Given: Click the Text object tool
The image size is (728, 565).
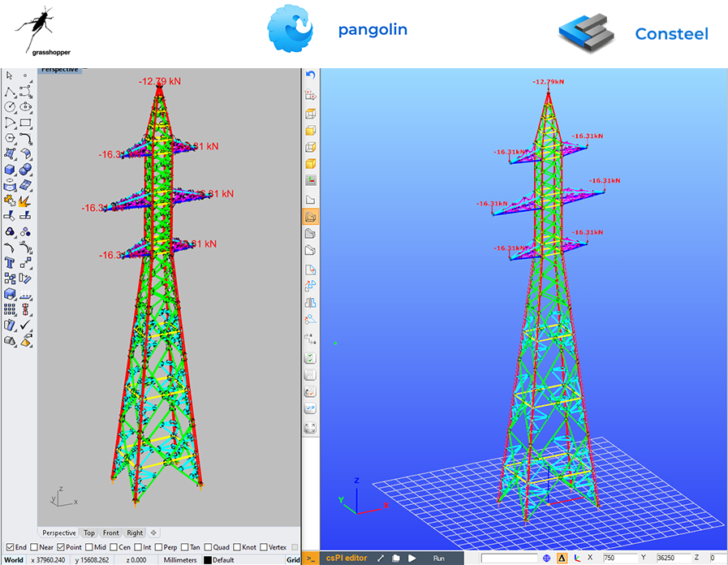Looking at the screenshot, I should tap(10, 263).
